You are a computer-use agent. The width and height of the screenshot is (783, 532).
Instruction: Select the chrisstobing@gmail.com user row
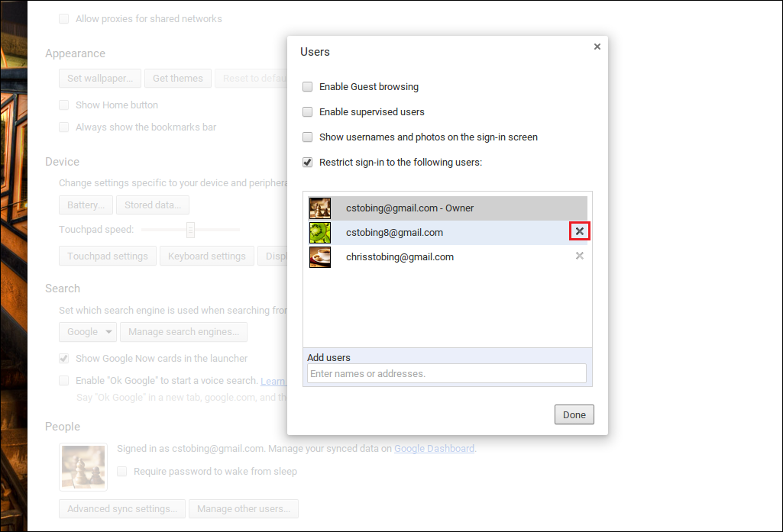point(448,257)
